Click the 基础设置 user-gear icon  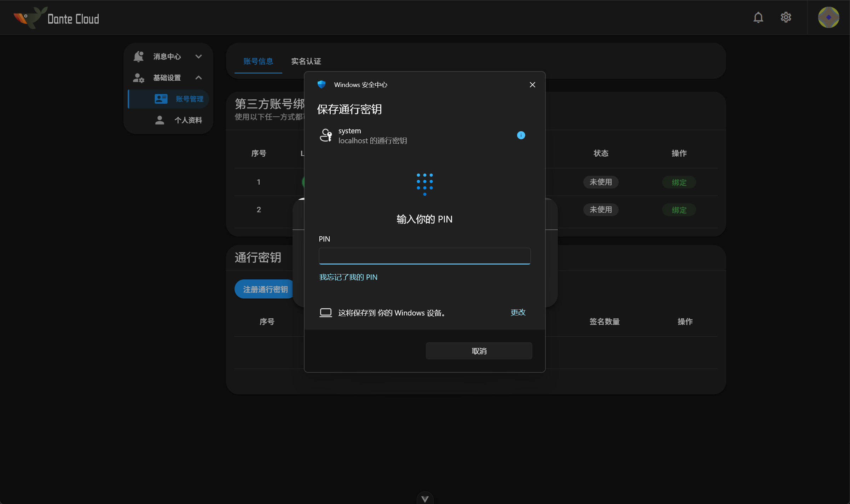[138, 77]
